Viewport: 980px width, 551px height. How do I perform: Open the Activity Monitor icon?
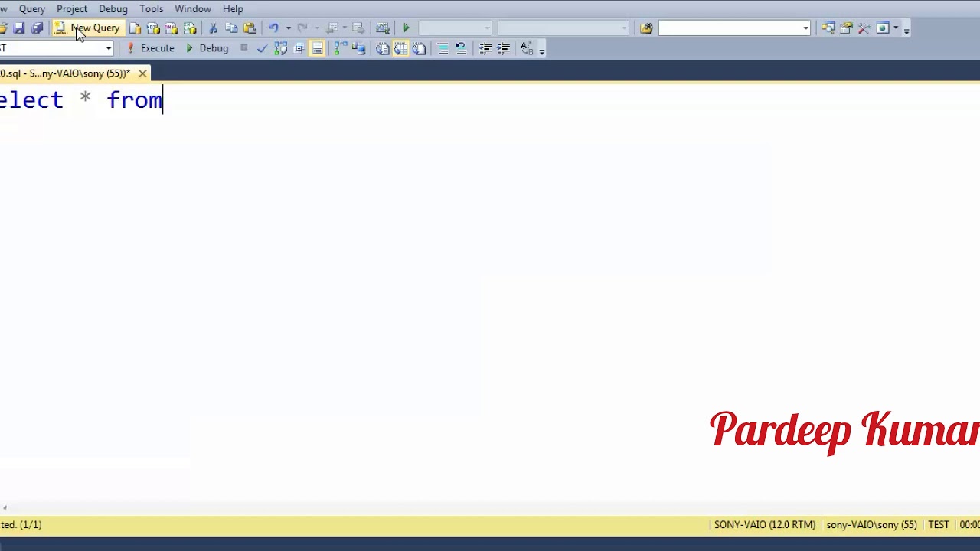[x=382, y=28]
